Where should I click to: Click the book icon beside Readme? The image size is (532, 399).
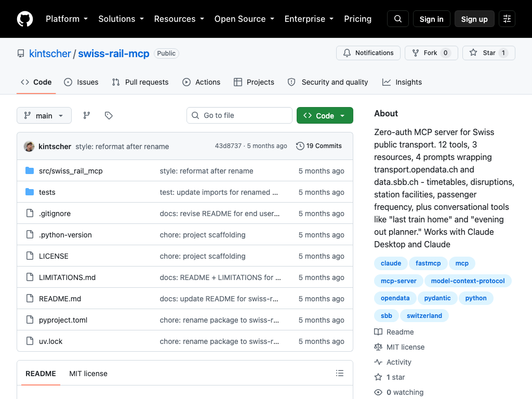tap(378, 332)
